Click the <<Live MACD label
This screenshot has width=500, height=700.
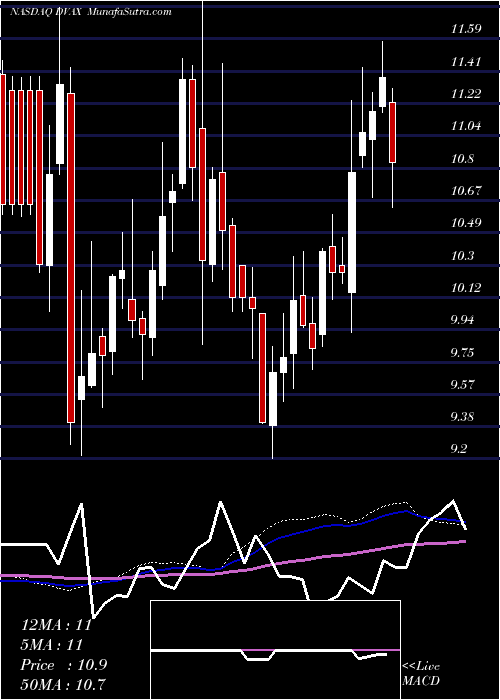421,673
